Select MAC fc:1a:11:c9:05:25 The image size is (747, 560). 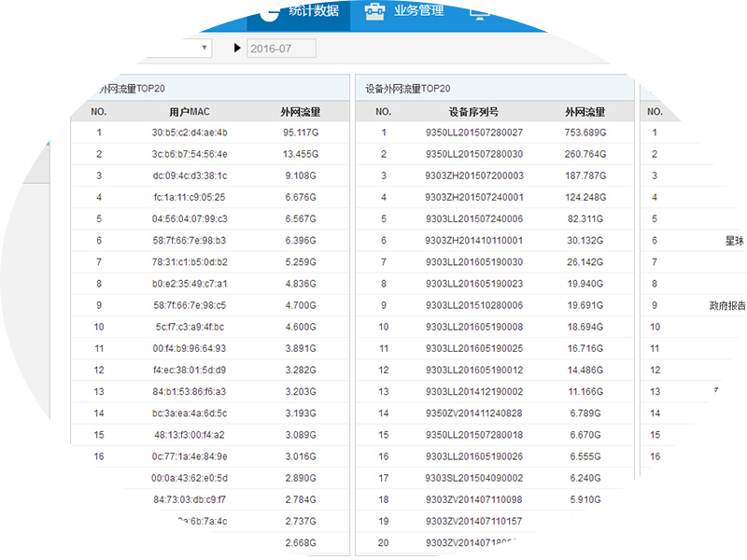190,197
